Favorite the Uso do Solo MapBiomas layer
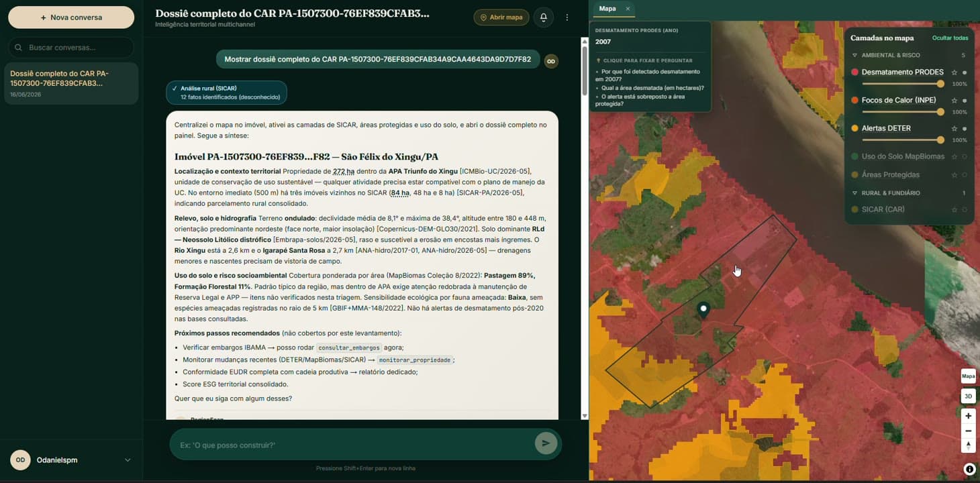 [954, 157]
